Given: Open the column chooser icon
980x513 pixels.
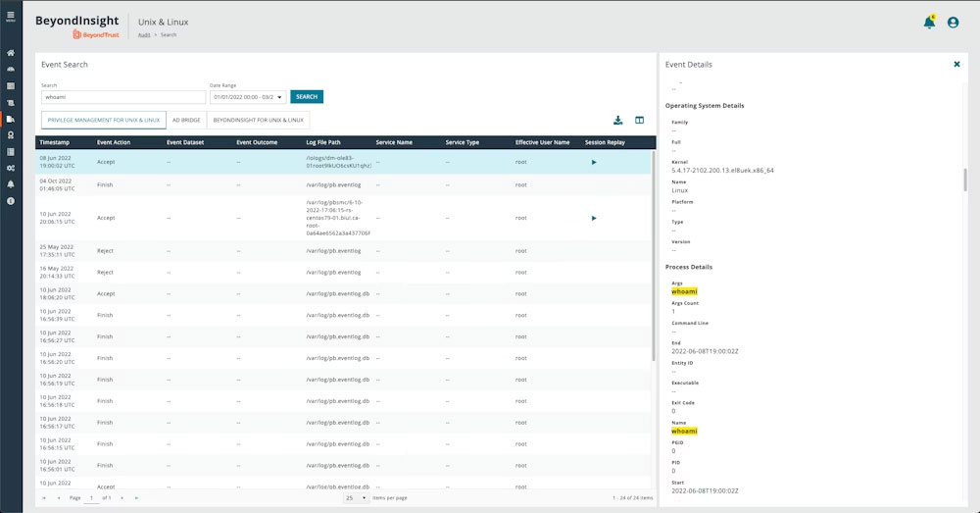Looking at the screenshot, I should (640, 121).
